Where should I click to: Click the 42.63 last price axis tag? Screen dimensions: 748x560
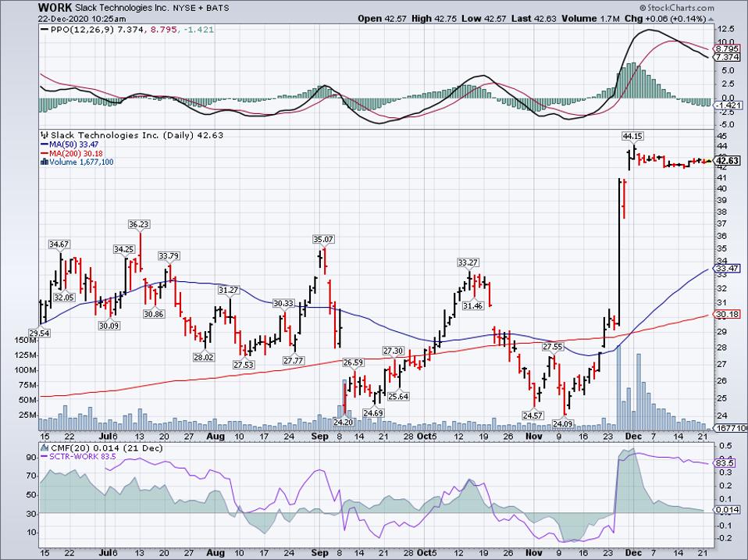coord(728,161)
